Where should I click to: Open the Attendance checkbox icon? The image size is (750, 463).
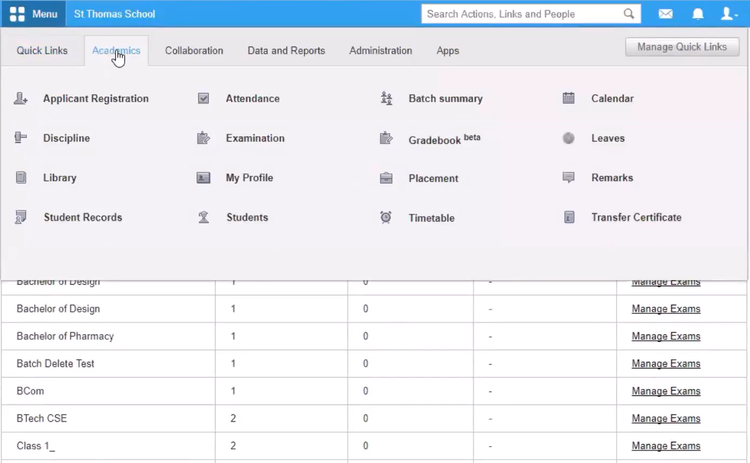pos(204,99)
